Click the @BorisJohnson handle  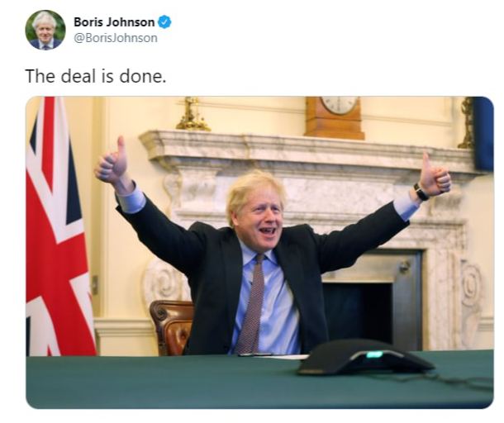[x=116, y=38]
